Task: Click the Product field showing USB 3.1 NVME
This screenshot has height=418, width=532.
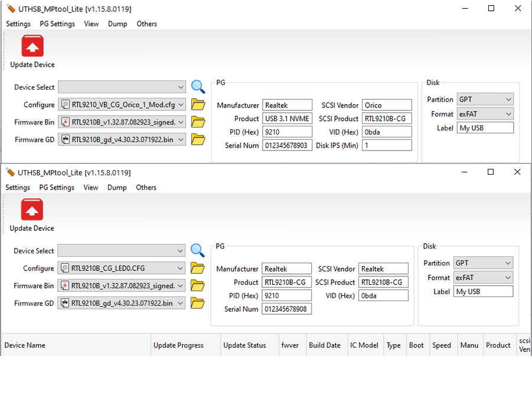Action: [x=287, y=119]
